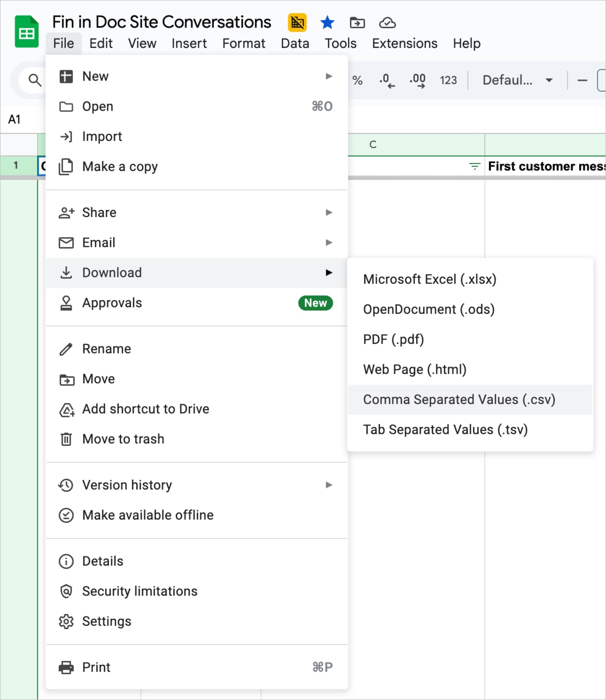
Task: Check save status via the cloud icon
Action: [386, 22]
